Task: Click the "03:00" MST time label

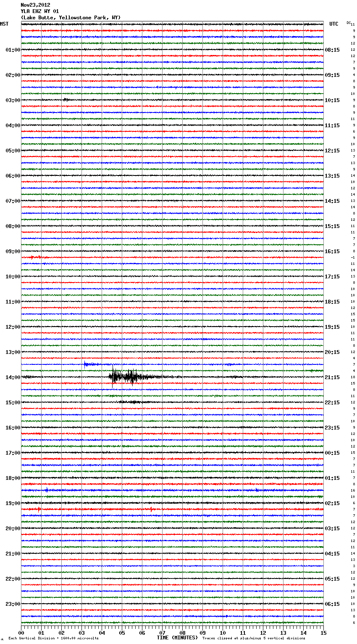Action: click(x=13, y=100)
